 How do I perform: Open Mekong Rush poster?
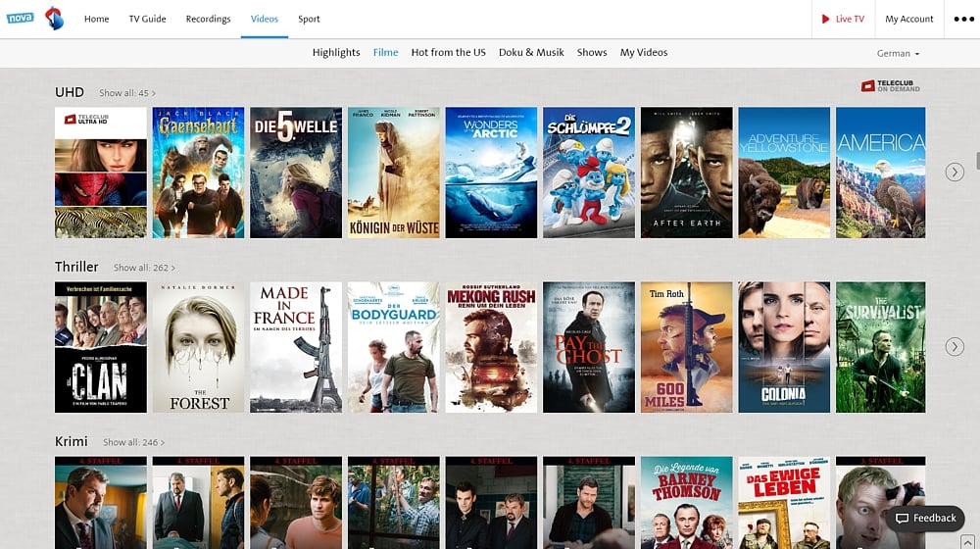(x=491, y=347)
